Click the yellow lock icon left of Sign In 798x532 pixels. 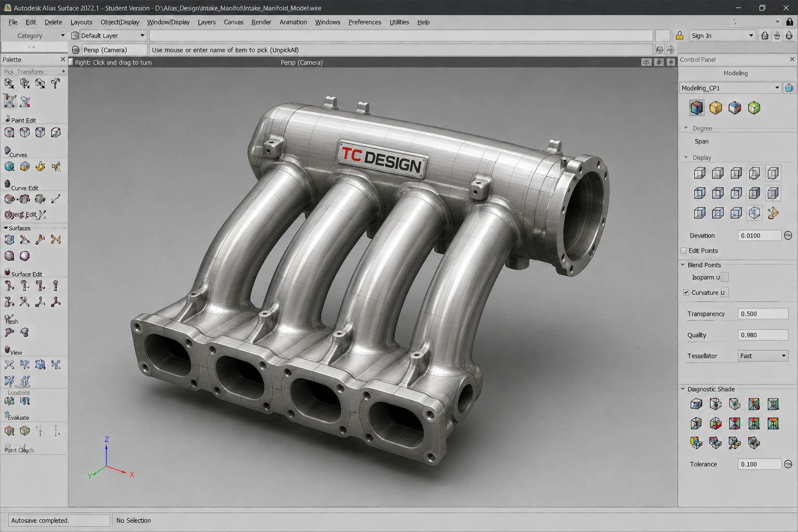pyautogui.click(x=680, y=35)
